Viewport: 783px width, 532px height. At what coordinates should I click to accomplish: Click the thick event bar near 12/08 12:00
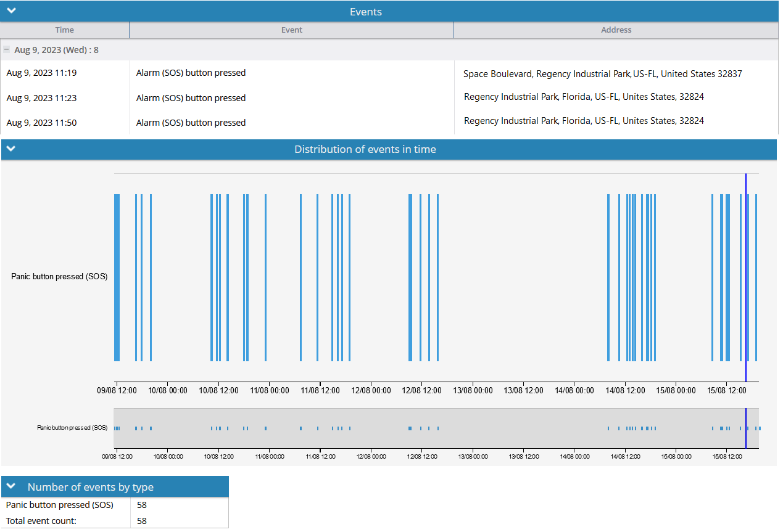pos(410,277)
